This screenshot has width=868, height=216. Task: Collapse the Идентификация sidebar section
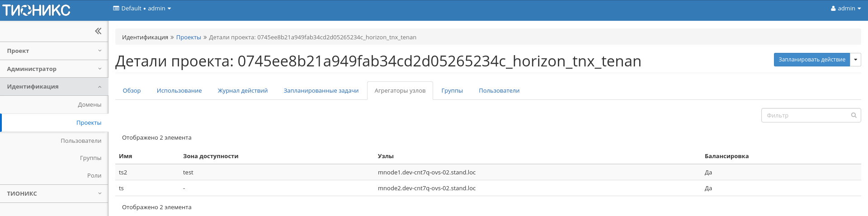pyautogui.click(x=54, y=87)
